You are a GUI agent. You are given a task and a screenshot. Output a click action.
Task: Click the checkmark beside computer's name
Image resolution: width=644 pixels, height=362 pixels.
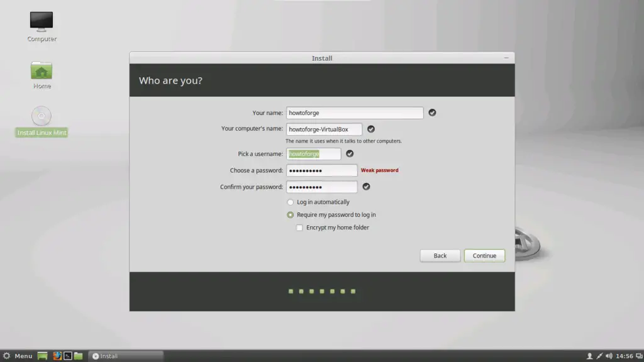371,129
